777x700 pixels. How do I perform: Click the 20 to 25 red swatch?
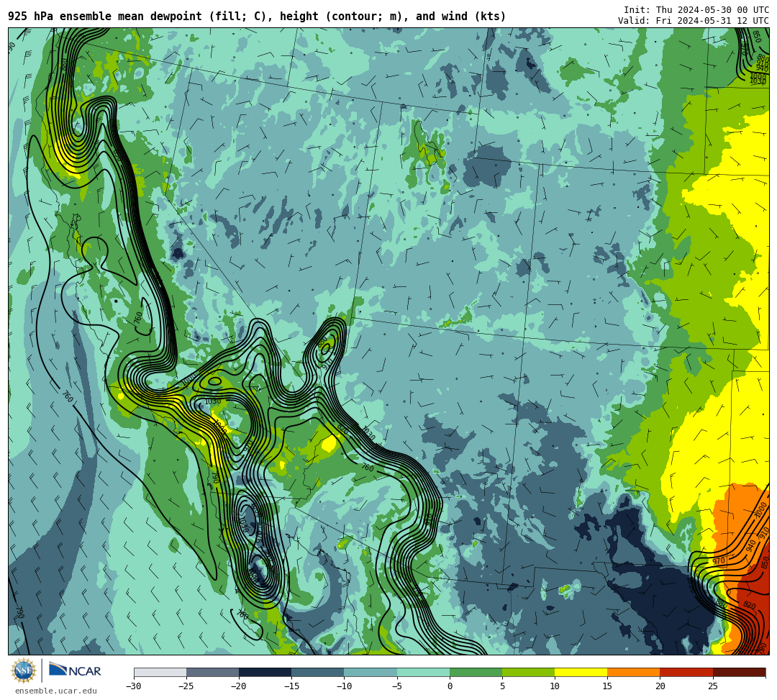coord(686,672)
